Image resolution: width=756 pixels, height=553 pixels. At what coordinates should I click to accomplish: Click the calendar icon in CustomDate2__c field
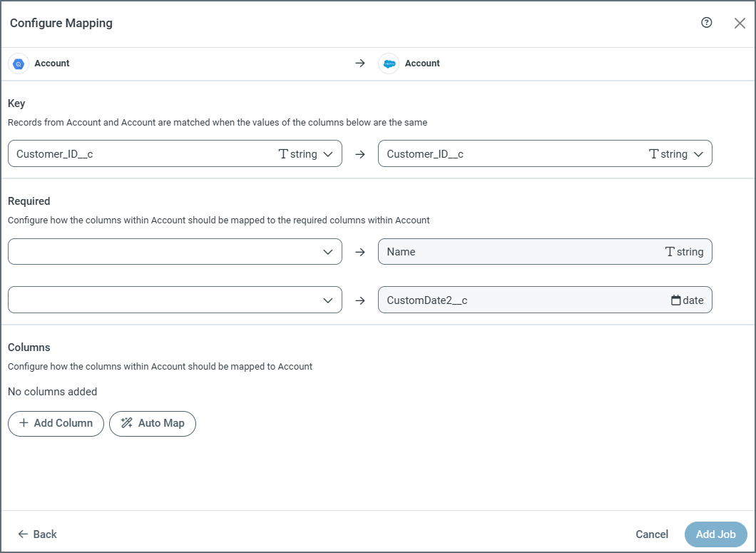click(x=675, y=300)
